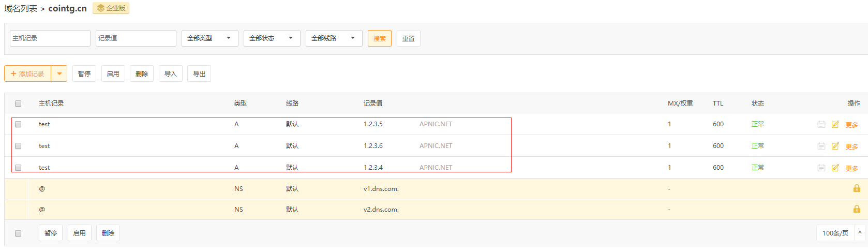Open 更多 menu for record 1.2.3.6
Screen dimensions: 868x251
coord(851,146)
